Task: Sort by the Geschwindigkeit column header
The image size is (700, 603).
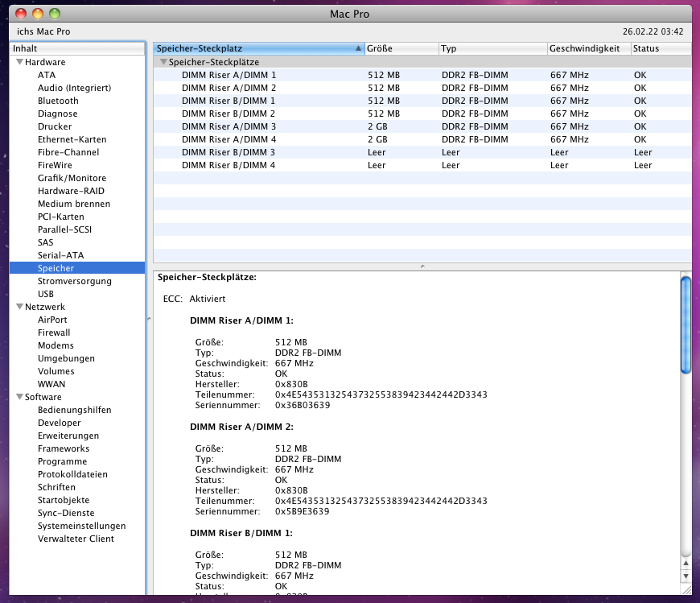Action: pyautogui.click(x=589, y=48)
